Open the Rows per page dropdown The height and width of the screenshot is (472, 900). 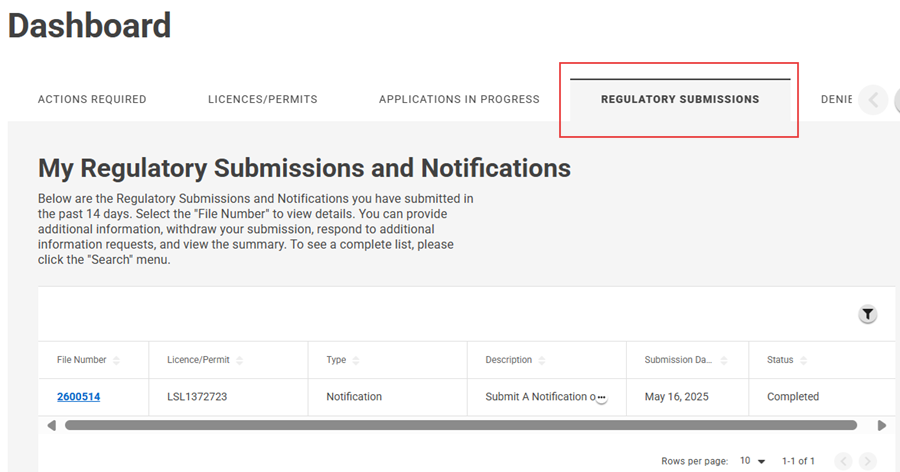(x=752, y=461)
